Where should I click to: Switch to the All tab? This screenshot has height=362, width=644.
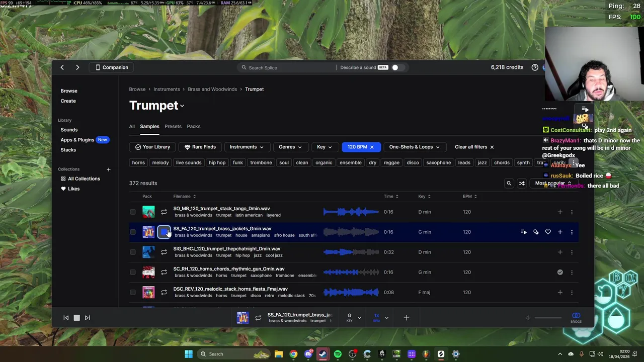click(132, 127)
